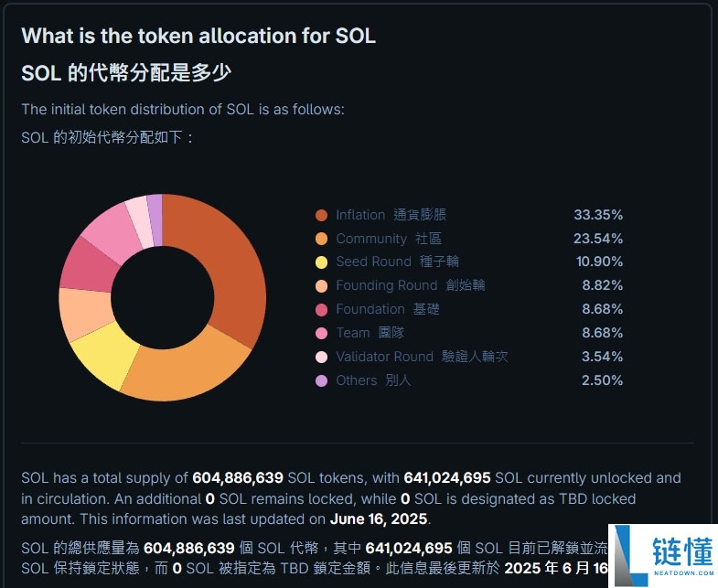Click the Inflation legend color dot
718x588 pixels.
click(x=321, y=215)
